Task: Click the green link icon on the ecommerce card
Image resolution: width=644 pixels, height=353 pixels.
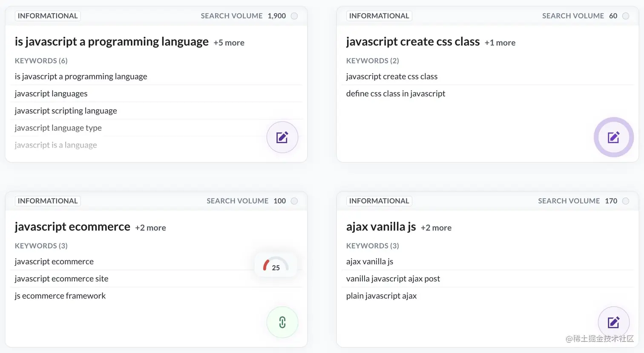Action: [x=282, y=322]
